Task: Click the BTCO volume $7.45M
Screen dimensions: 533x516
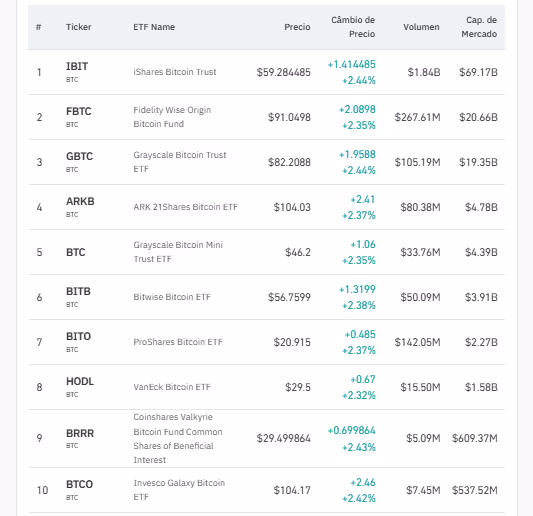Action: click(x=423, y=490)
